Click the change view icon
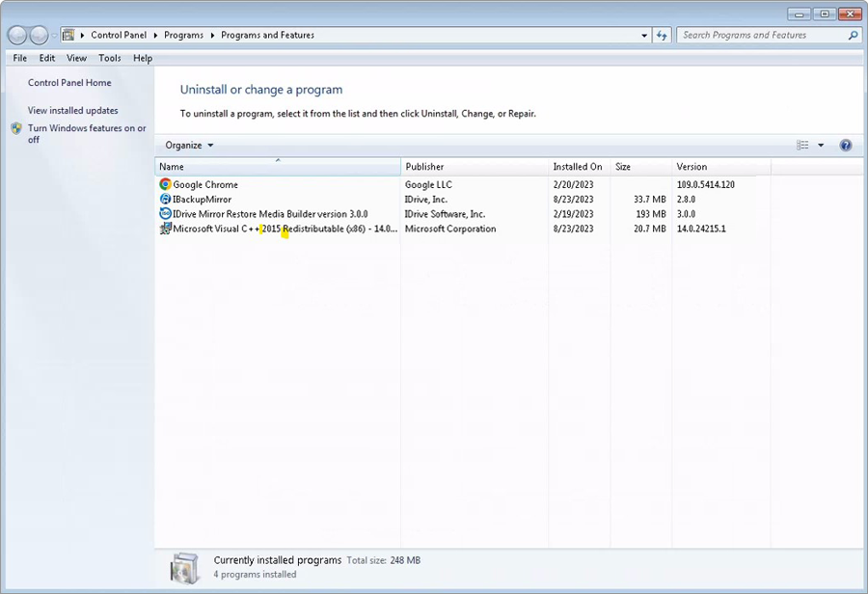 pos(802,145)
